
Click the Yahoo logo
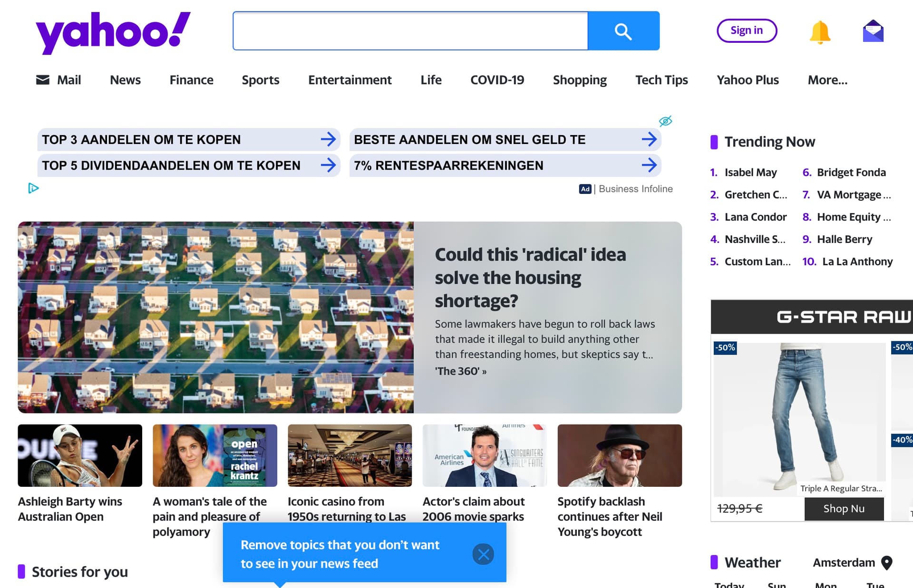point(113,32)
